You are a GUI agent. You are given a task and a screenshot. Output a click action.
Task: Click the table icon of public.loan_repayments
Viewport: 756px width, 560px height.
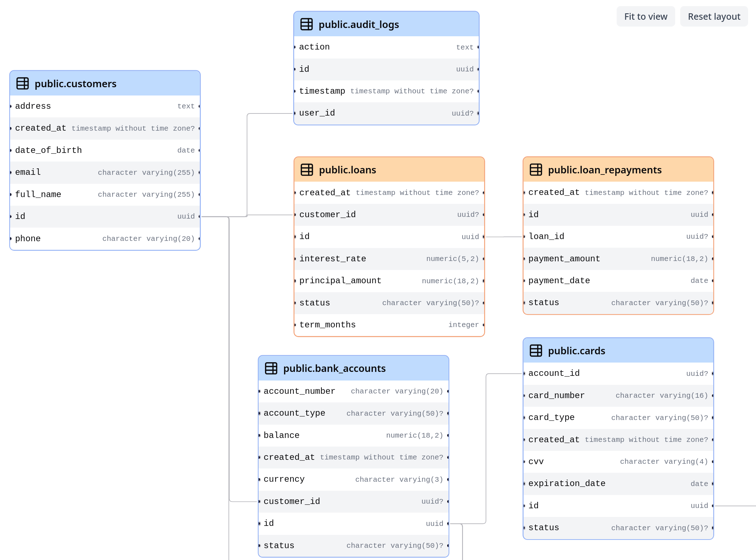click(x=536, y=170)
